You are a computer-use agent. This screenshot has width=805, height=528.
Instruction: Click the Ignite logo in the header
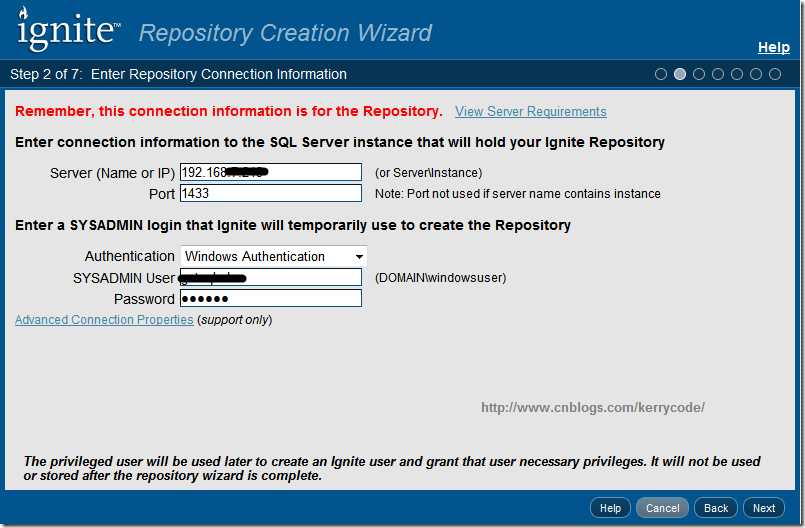(68, 29)
